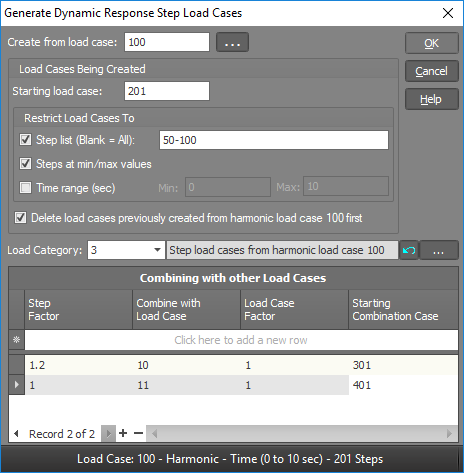Toggle Step list checkbox
The image size is (464, 473).
[x=26, y=139]
